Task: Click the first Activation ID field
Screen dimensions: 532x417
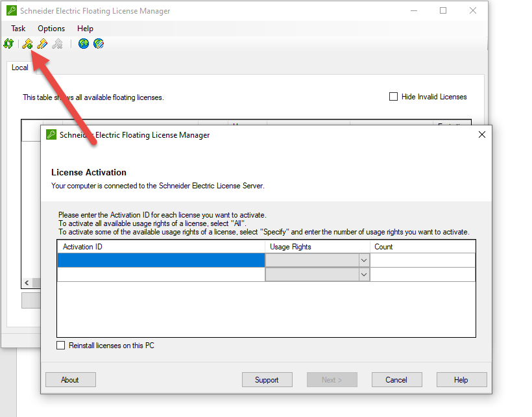Action: pos(161,260)
